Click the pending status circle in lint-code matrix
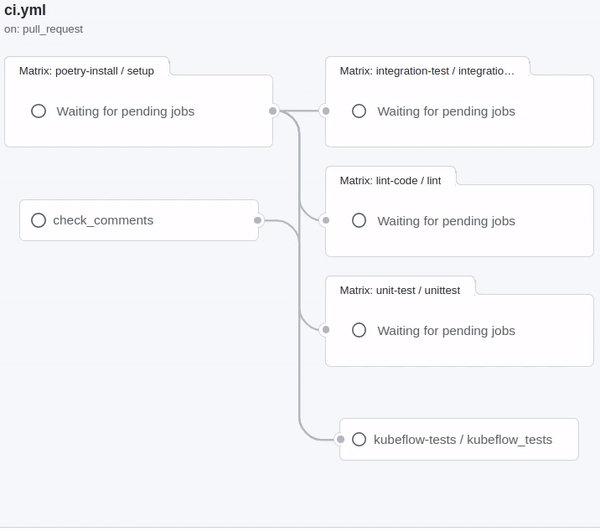This screenshot has height=531, width=600. coord(359,220)
